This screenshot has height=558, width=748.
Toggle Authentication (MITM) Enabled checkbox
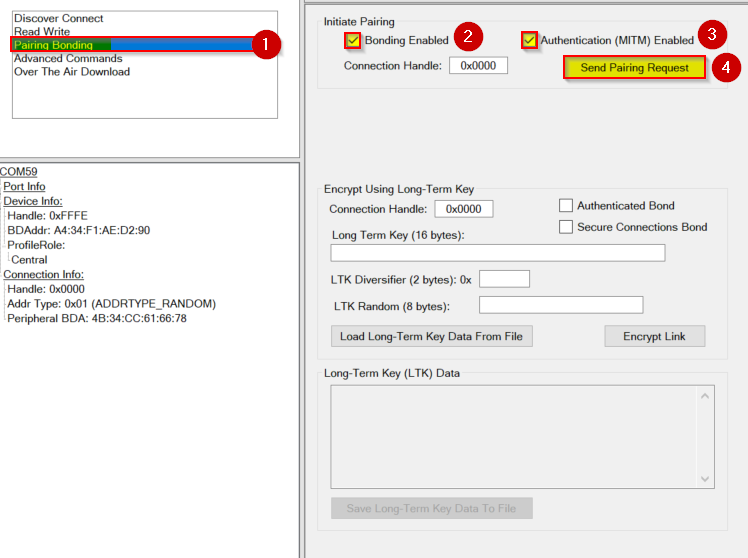coord(529,41)
